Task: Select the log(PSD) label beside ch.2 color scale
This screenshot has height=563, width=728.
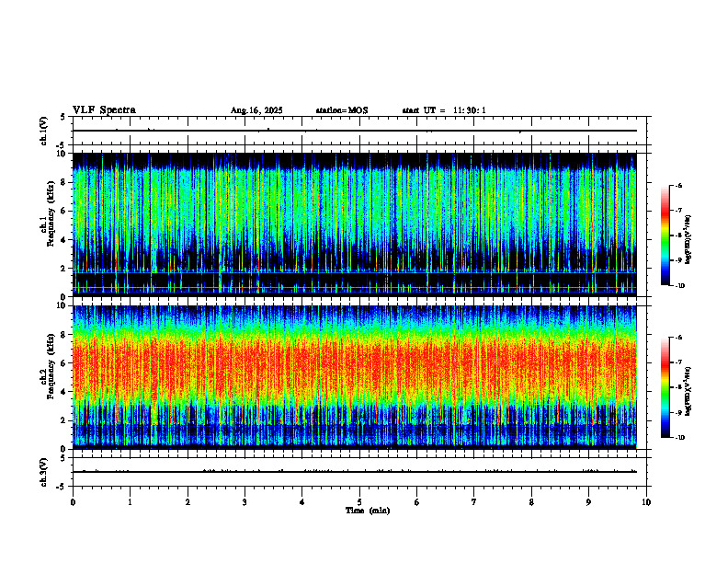Action: (688, 392)
